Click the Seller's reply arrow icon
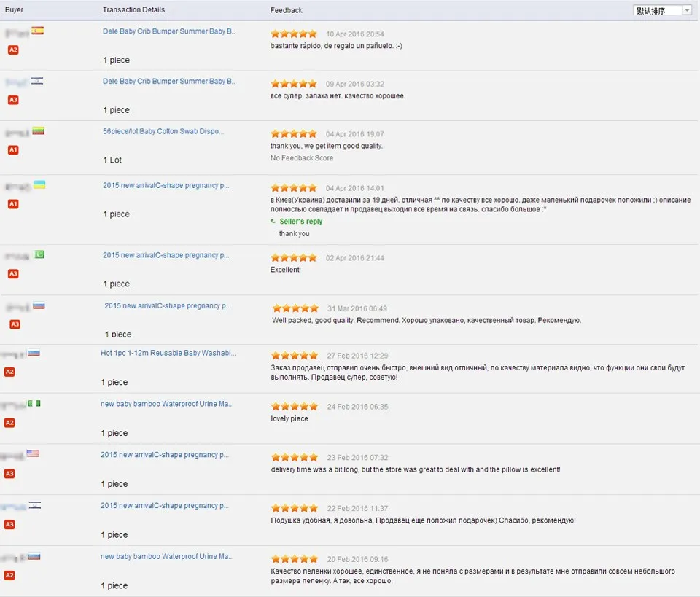The width and height of the screenshot is (700, 597). (x=273, y=222)
